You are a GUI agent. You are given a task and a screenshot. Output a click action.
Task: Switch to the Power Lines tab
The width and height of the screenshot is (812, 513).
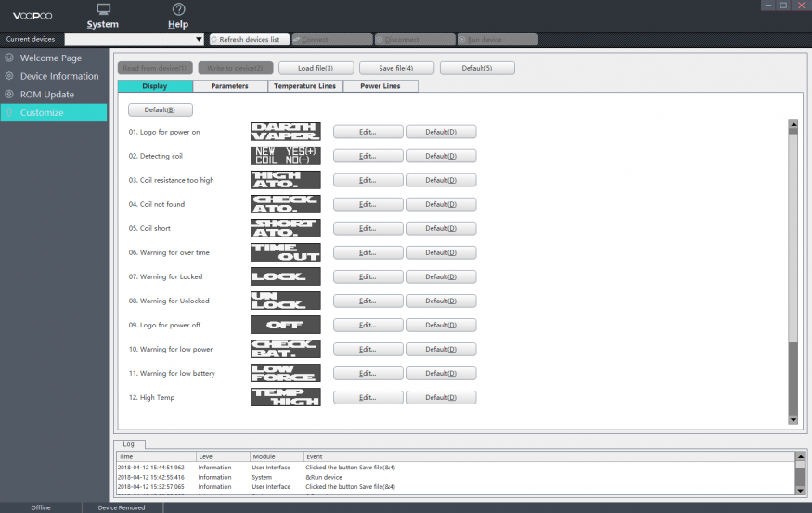pos(380,86)
